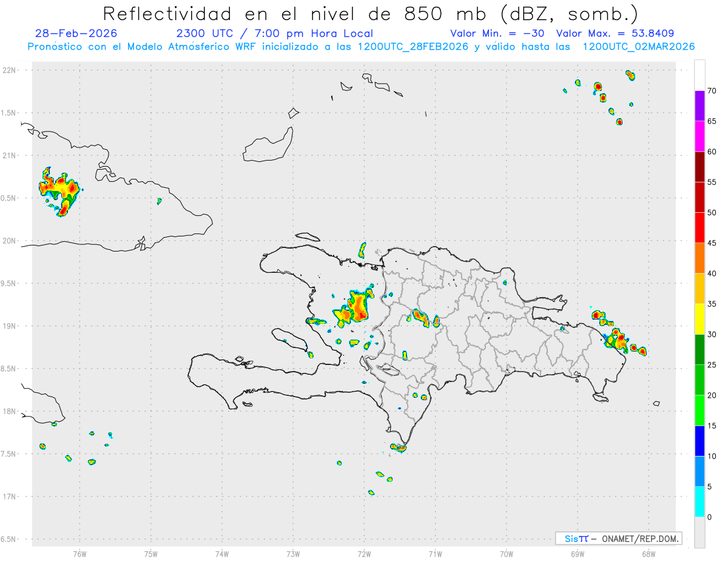Pick the yellow 30–35 dBZ colorbar segment
The width and height of the screenshot is (728, 562).
(x=699, y=319)
